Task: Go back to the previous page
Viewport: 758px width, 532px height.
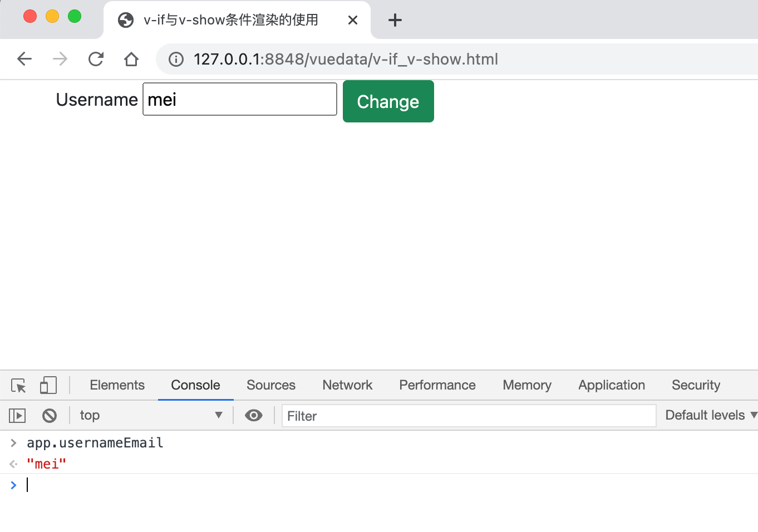Action: 24,59
